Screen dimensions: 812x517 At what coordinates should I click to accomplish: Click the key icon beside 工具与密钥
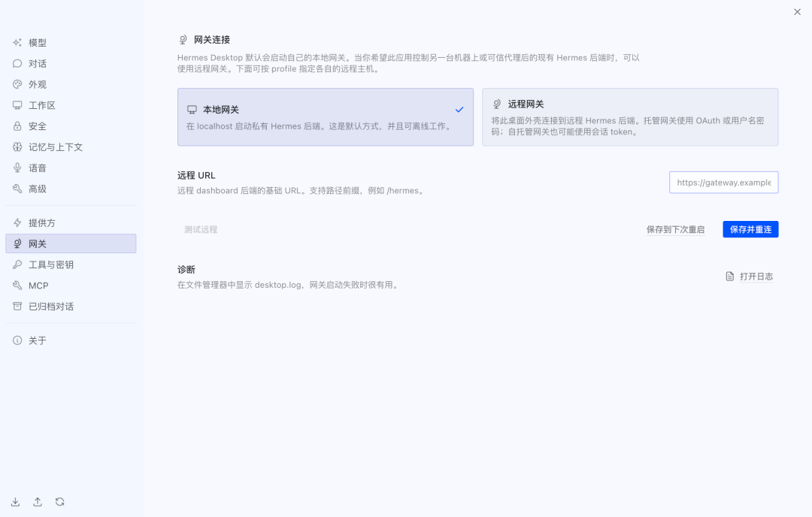(17, 265)
